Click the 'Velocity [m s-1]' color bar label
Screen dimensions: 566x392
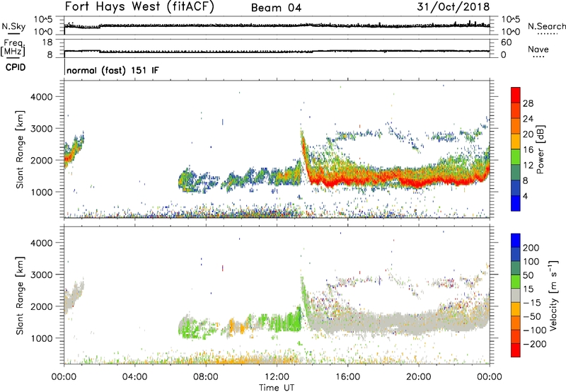pyautogui.click(x=553, y=295)
